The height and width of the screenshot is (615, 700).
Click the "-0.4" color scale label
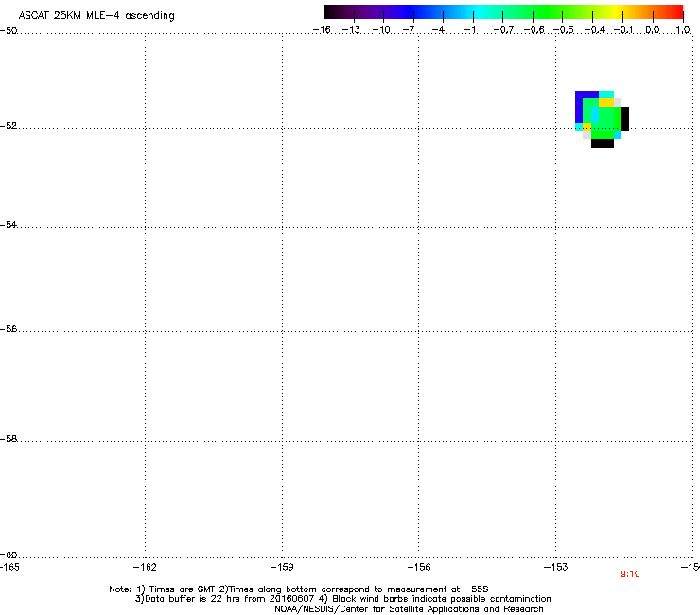click(x=595, y=30)
